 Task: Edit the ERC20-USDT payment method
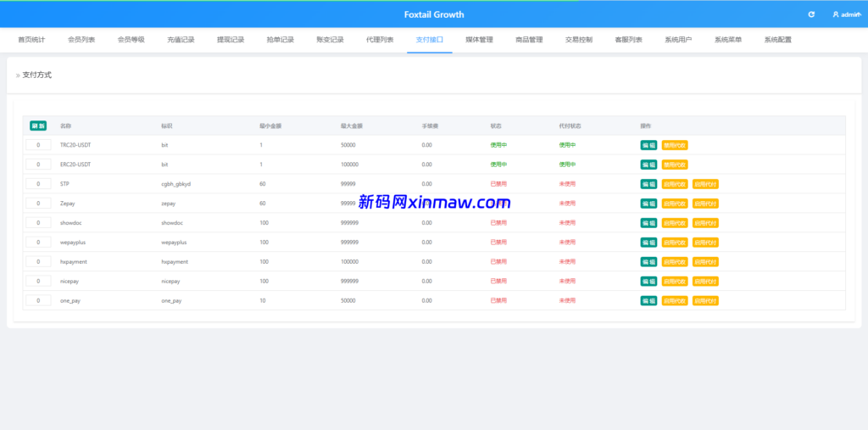click(x=648, y=165)
